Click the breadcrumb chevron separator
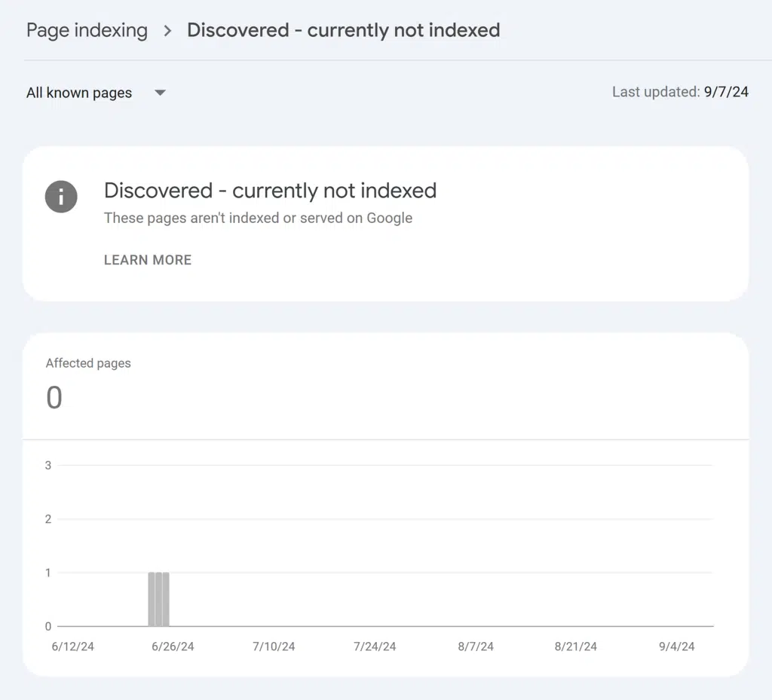 [167, 31]
